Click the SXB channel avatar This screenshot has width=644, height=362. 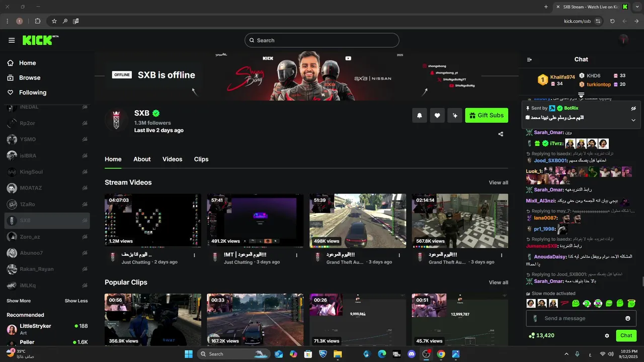116,120
